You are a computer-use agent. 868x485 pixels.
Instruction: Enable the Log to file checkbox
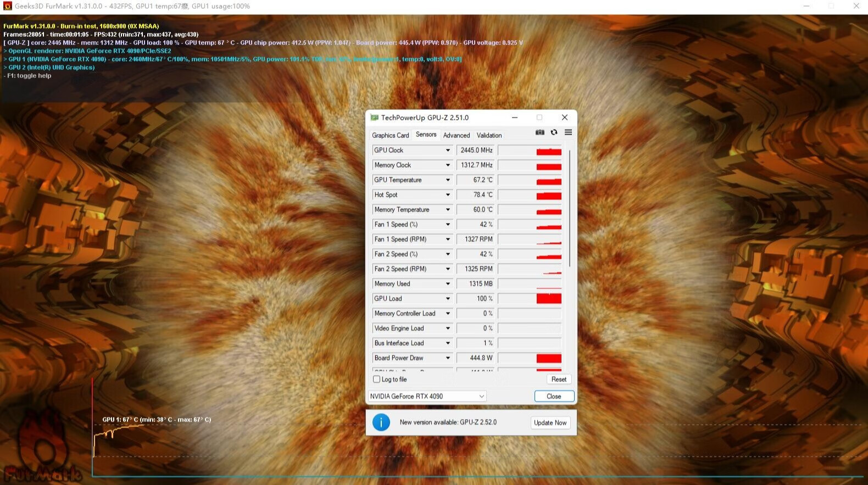[x=376, y=379]
